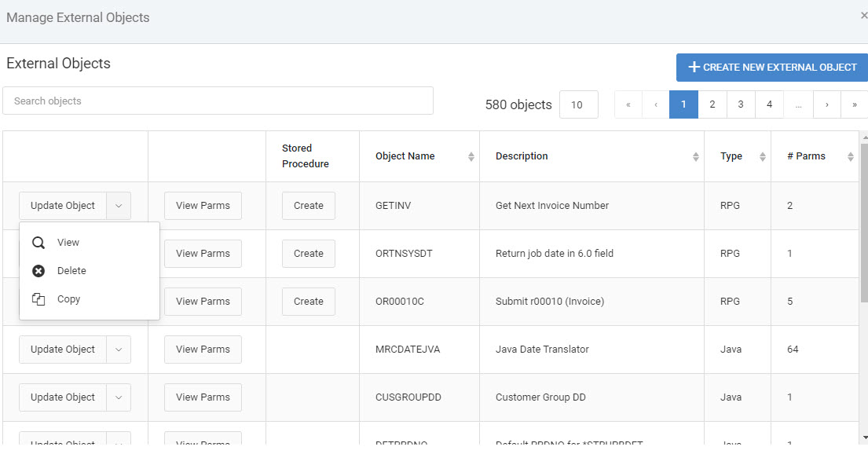Click Java Date Translator description
The height and width of the screenshot is (454, 868).
pyautogui.click(x=542, y=350)
